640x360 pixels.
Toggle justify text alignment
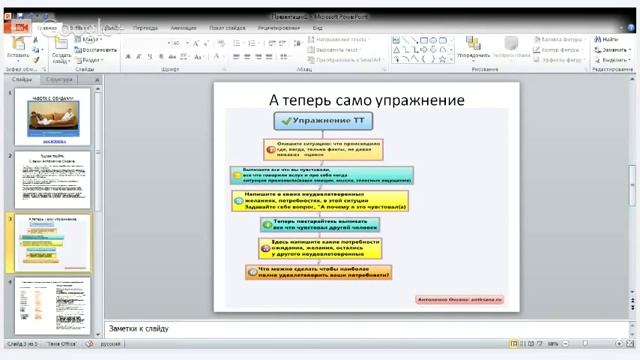pos(269,57)
